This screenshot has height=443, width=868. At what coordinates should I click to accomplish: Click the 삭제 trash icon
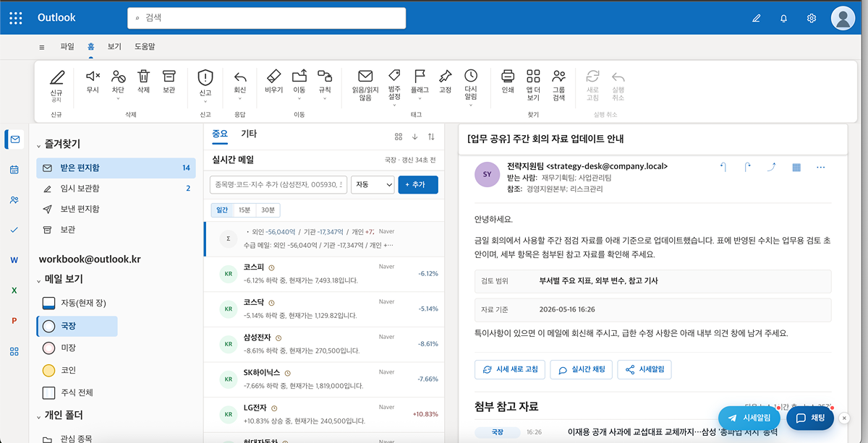coord(143,76)
